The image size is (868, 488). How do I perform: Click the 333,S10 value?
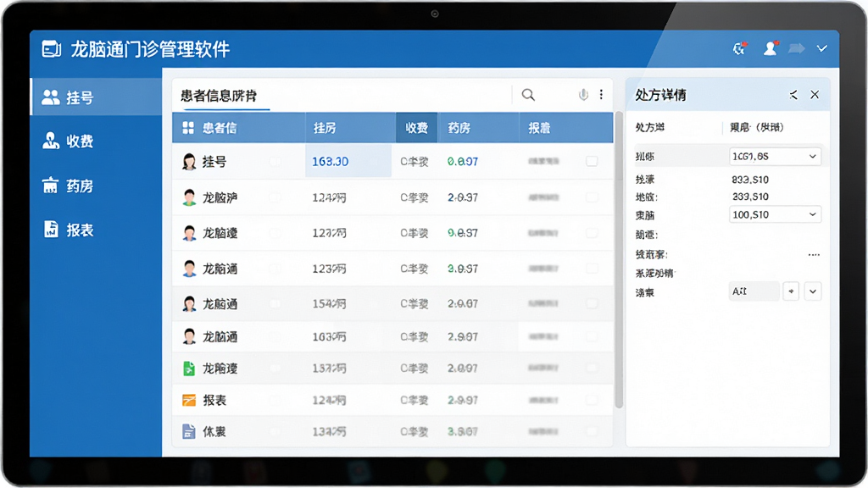pos(750,197)
